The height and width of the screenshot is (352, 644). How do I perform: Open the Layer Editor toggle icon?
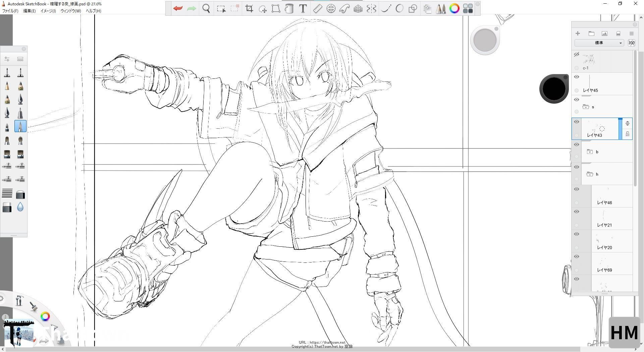tap(427, 8)
